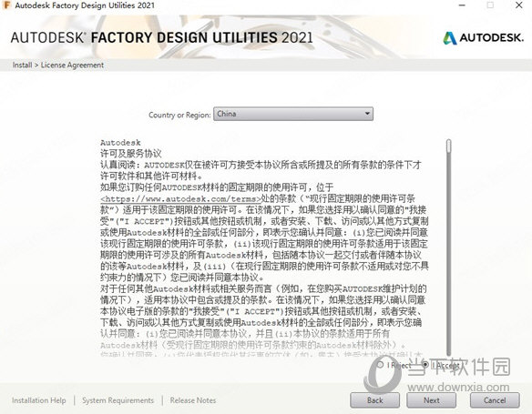Screen dimensions: 532x414
Task: Open the System Requirements link
Action: coord(118,400)
